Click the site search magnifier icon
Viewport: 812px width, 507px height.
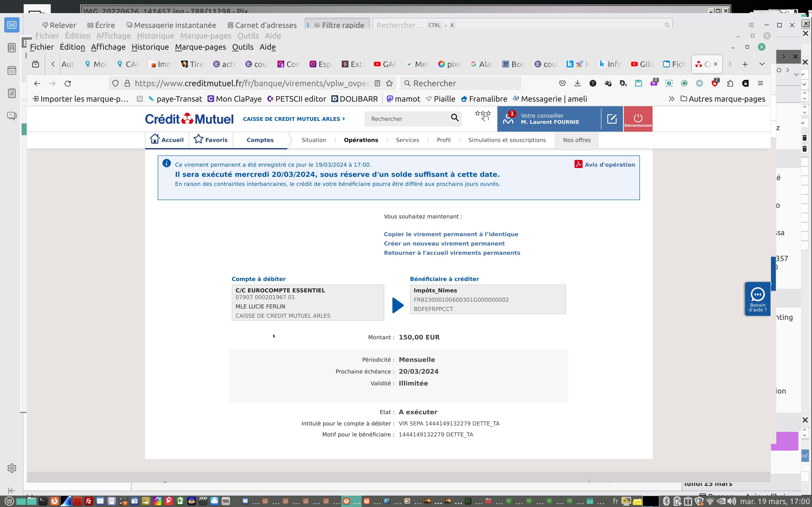[455, 118]
